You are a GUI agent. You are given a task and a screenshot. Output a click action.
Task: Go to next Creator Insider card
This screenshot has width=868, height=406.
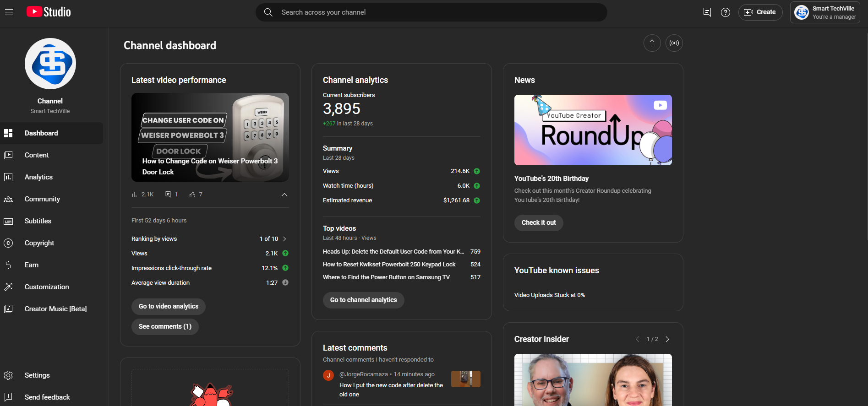pyautogui.click(x=667, y=339)
